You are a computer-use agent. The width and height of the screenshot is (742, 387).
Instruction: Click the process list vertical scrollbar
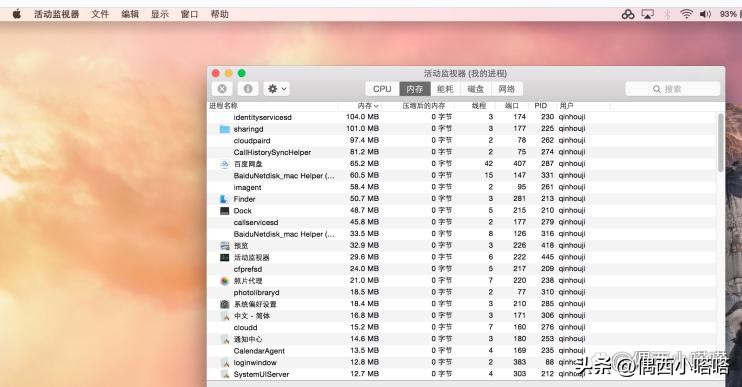click(721, 142)
